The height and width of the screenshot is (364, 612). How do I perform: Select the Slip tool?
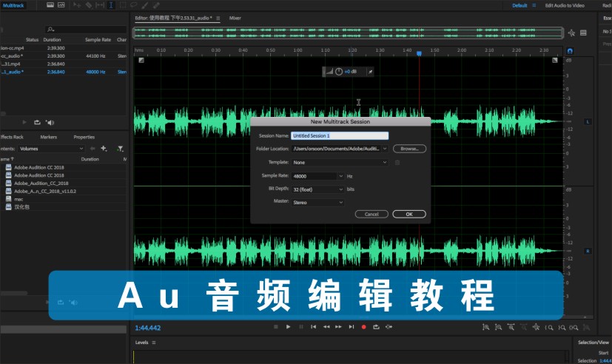[100, 5]
